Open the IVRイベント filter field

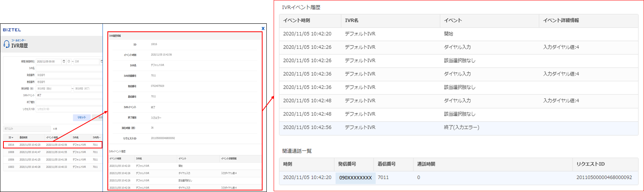point(69,95)
